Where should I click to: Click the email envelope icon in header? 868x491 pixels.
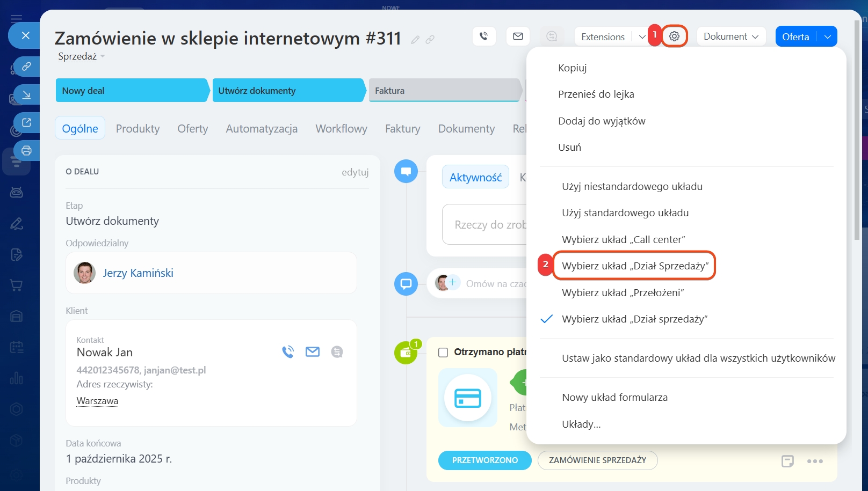[x=518, y=36]
